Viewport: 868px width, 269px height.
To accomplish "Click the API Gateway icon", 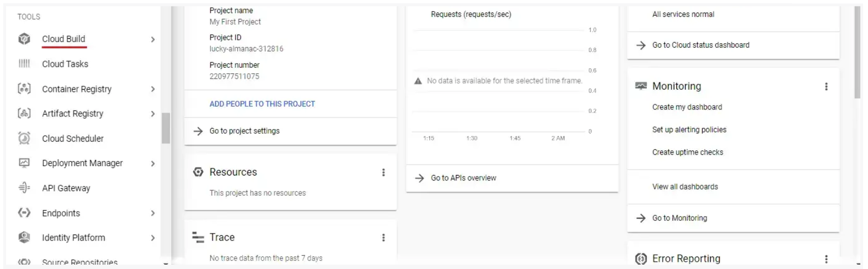I will [24, 188].
